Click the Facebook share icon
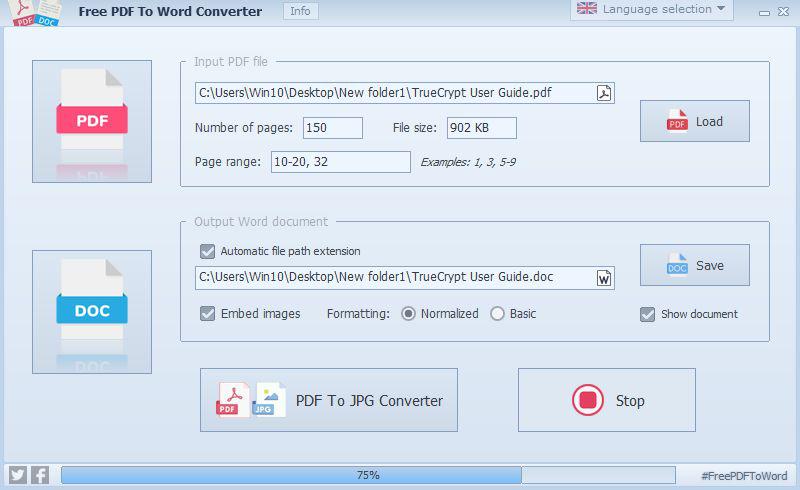Viewport: 800px width, 490px height. pyautogui.click(x=40, y=475)
